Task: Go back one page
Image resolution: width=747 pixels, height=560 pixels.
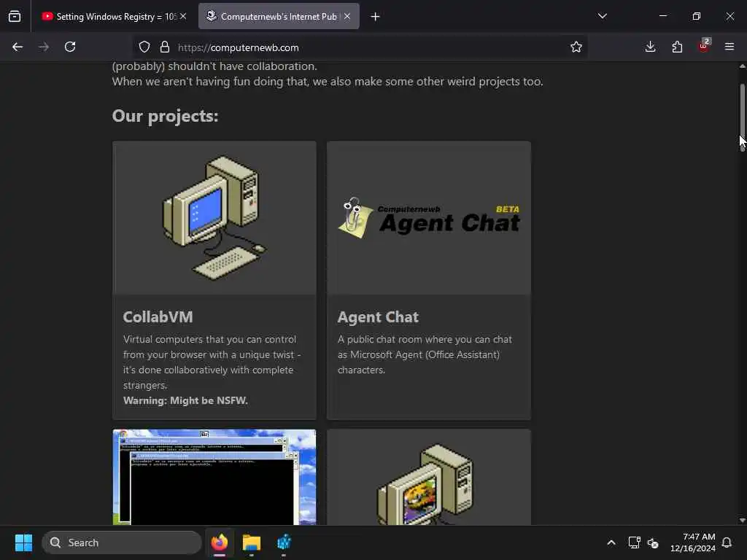Action: tap(18, 47)
